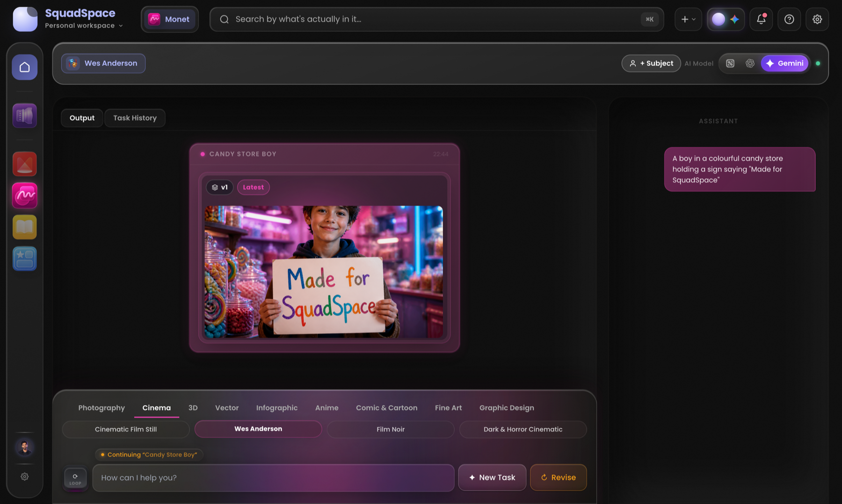This screenshot has width=842, height=504.
Task: Choose Wes Anderson style option
Action: [258, 429]
